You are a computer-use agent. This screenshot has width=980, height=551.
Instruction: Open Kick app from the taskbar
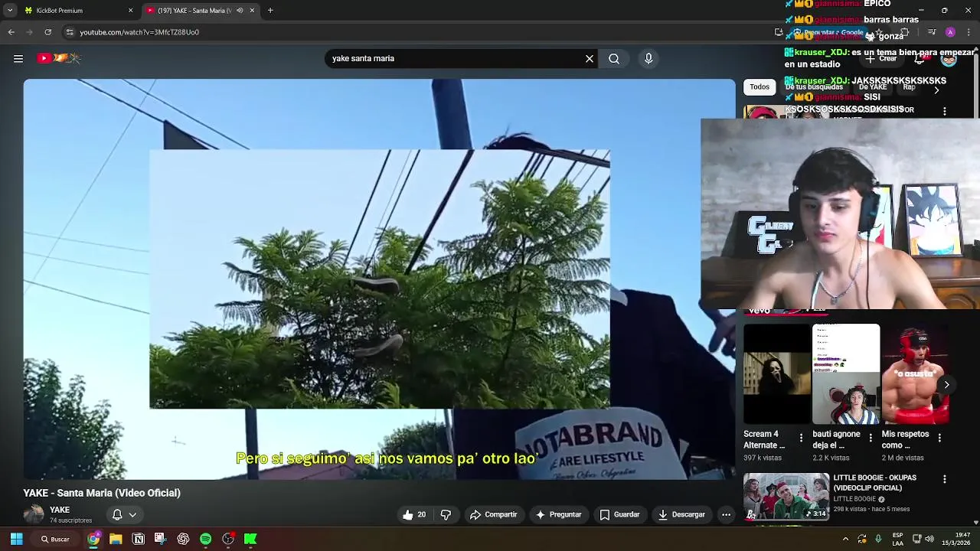pos(250,539)
